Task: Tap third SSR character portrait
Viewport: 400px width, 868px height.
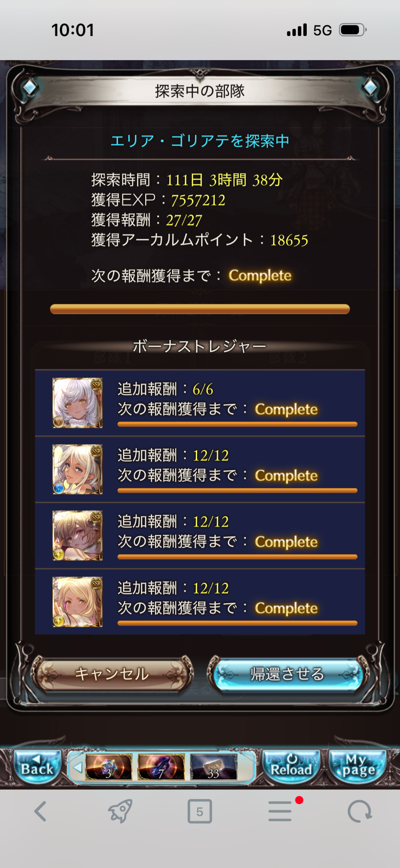Action: coord(78,536)
